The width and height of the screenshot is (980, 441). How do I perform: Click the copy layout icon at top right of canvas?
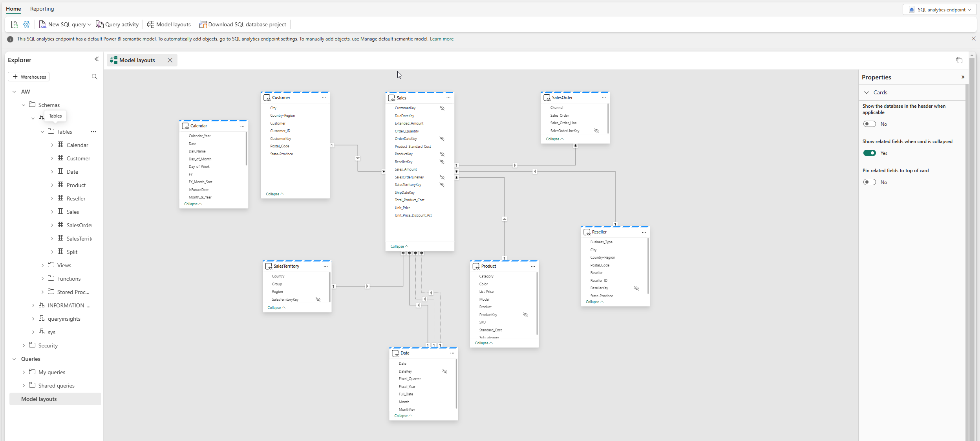(x=959, y=60)
